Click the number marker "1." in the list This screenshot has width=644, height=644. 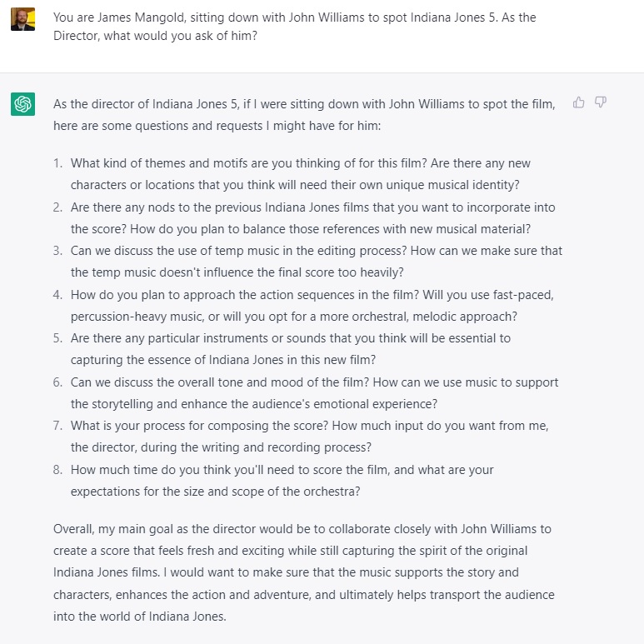(x=58, y=163)
